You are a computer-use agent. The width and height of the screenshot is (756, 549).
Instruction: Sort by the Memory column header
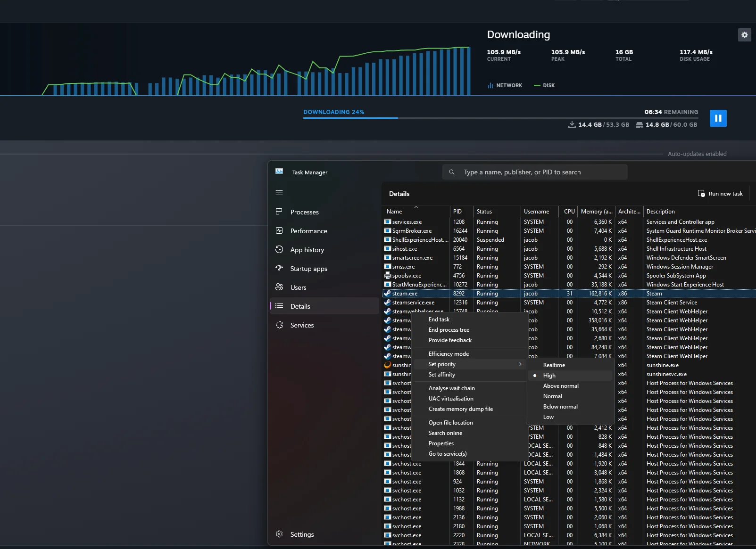597,212
